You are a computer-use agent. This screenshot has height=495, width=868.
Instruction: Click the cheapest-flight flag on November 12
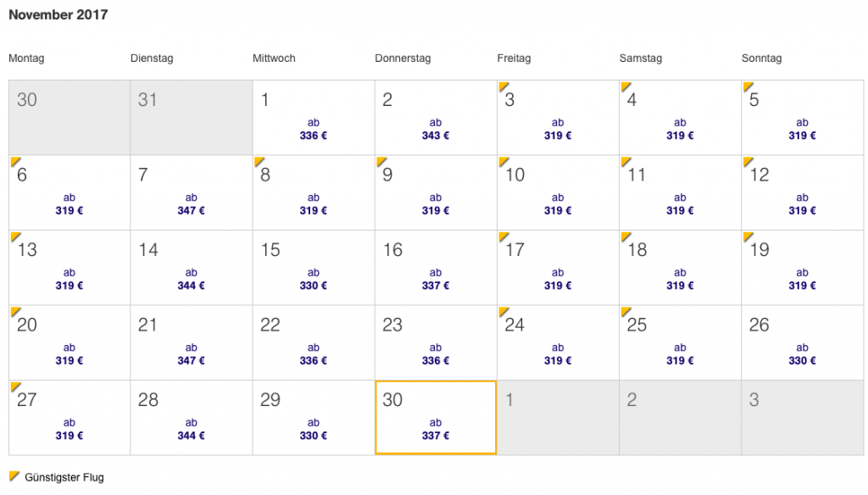(748, 161)
